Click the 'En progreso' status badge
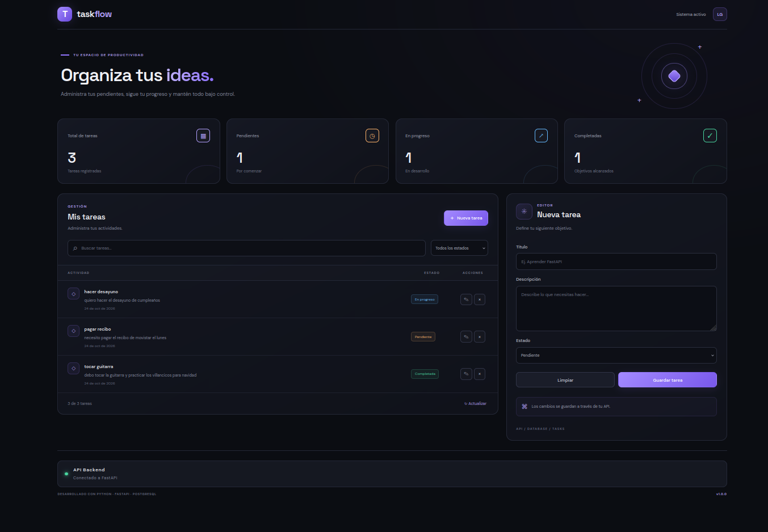 (x=425, y=299)
